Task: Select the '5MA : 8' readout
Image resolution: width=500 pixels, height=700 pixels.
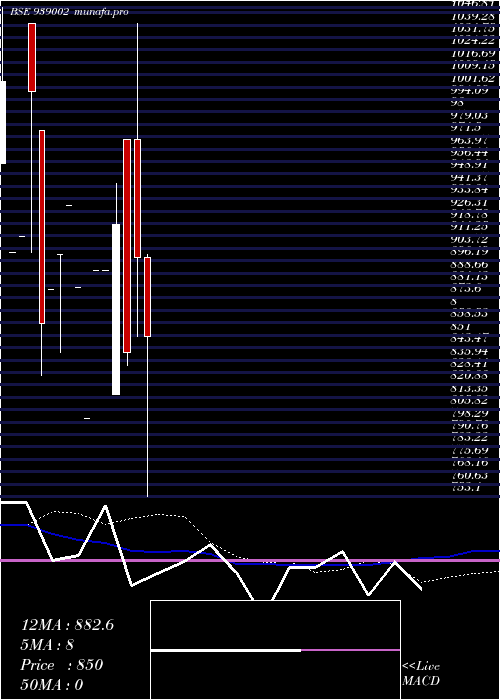Action: coord(47,645)
